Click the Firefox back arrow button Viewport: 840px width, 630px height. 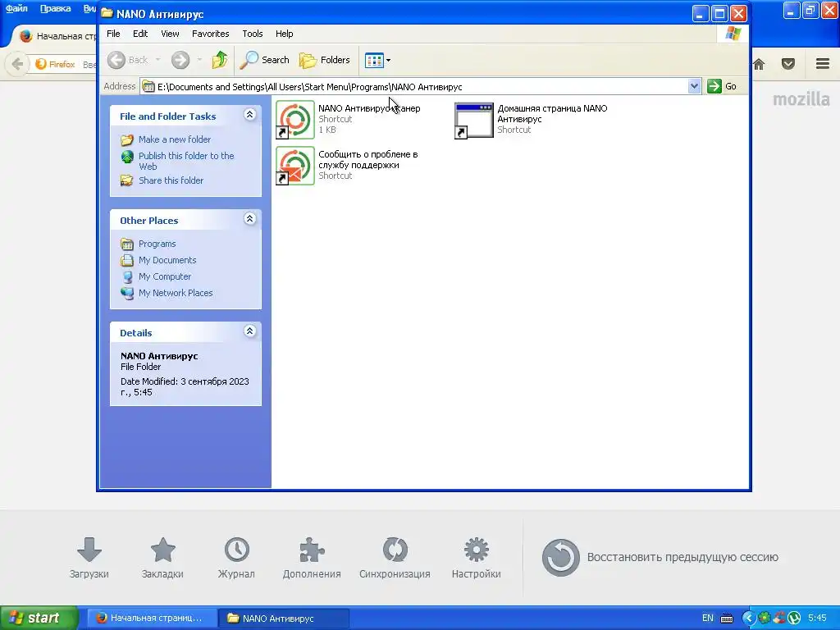pos(18,64)
